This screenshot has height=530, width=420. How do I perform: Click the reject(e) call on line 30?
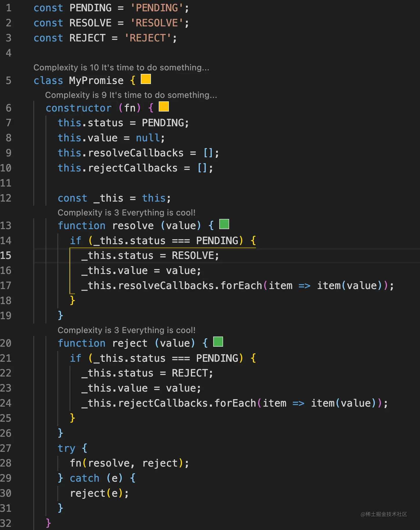coord(99,493)
